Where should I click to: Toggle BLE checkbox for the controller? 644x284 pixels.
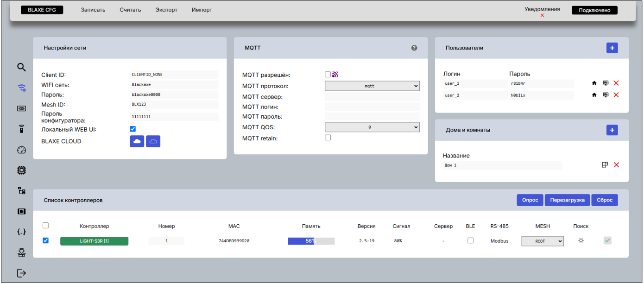coord(470,240)
